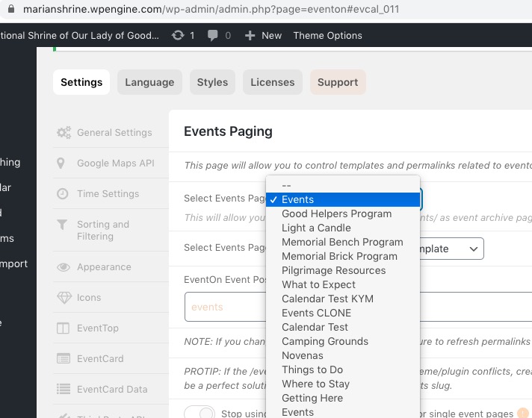Viewport: 532px width, 418px height.
Task: Pick the blank "--" dropdown option
Action: [x=286, y=185]
